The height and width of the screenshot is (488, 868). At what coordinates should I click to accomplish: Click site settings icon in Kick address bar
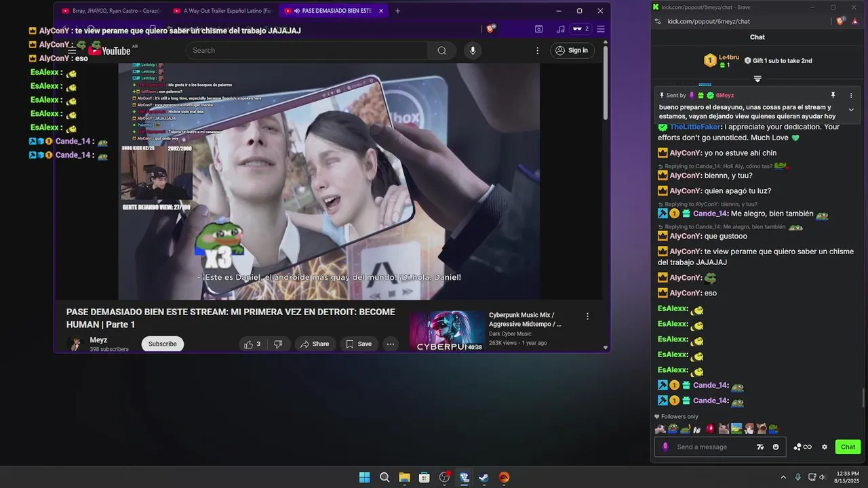(657, 21)
